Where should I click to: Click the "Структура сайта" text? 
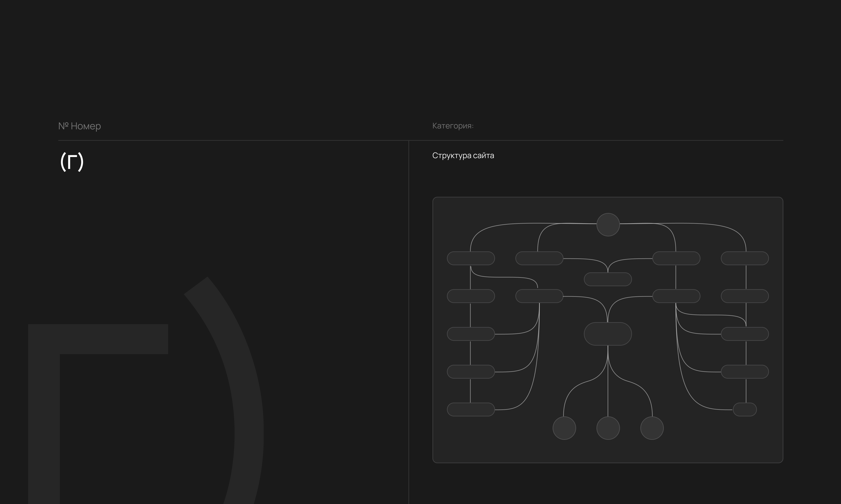click(x=463, y=156)
